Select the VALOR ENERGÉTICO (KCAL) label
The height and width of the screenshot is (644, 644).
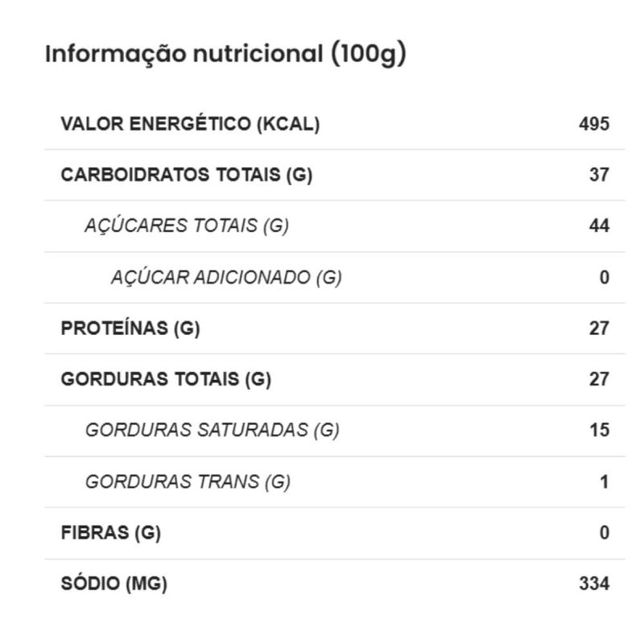tap(190, 124)
